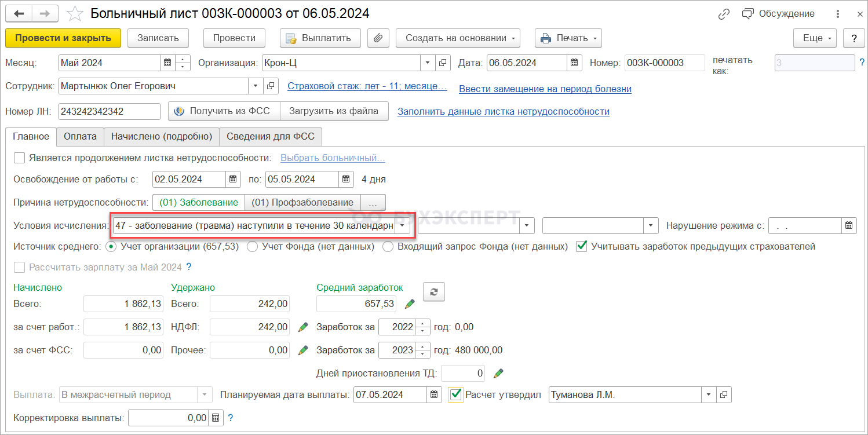
Task: Open calendar picker for Месяц field
Action: tap(167, 63)
